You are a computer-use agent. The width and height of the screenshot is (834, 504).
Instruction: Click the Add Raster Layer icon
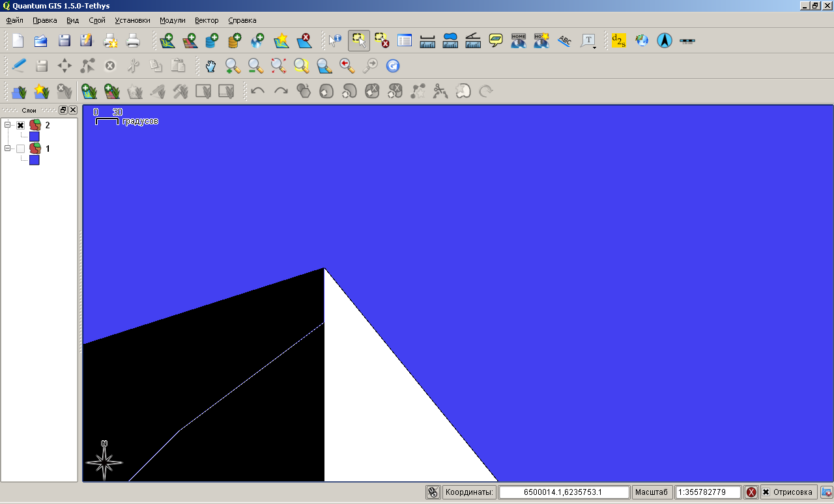click(190, 40)
